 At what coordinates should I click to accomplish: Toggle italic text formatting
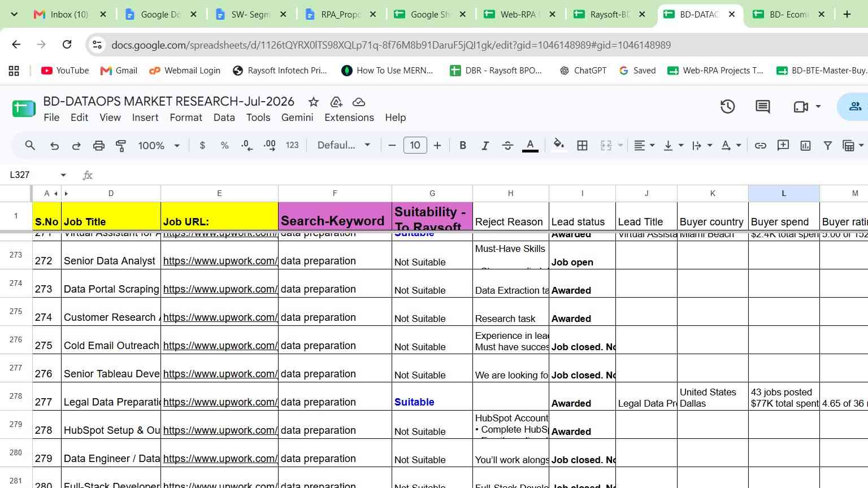pyautogui.click(x=485, y=146)
